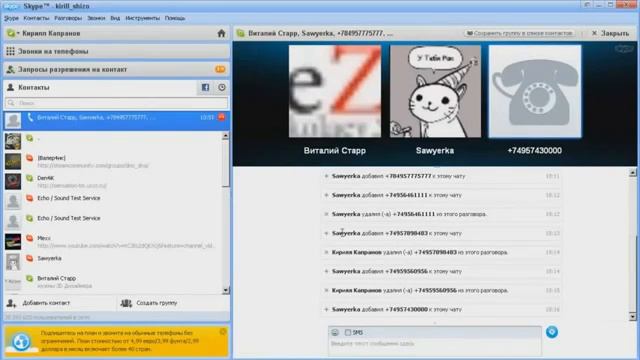640x360 pixels.
Task: Click the Create group people icon
Action: (126, 303)
